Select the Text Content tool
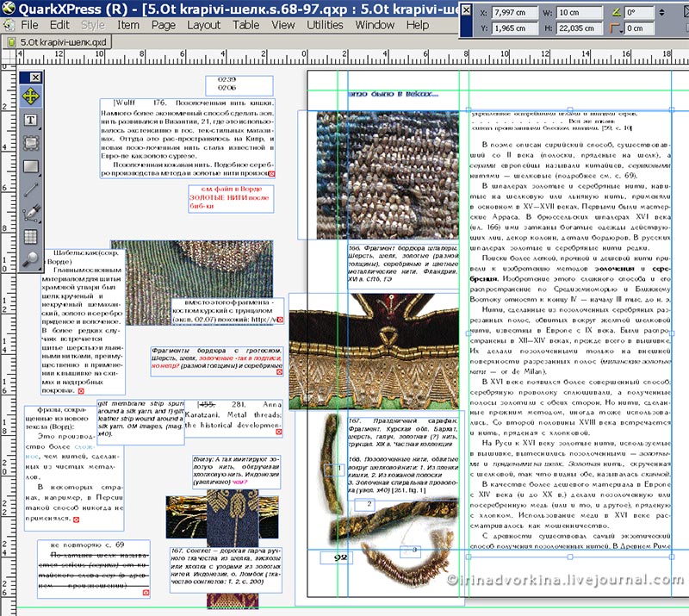Image resolution: width=689 pixels, height=616 pixels. click(30, 120)
